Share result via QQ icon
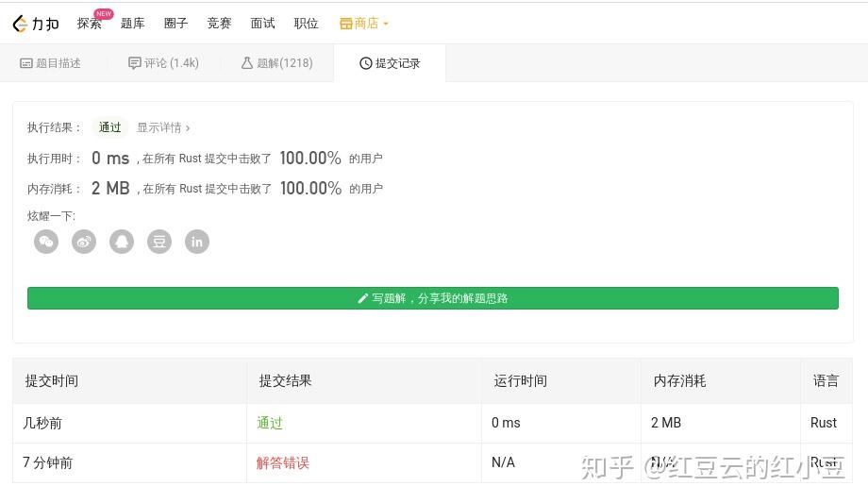 122,242
